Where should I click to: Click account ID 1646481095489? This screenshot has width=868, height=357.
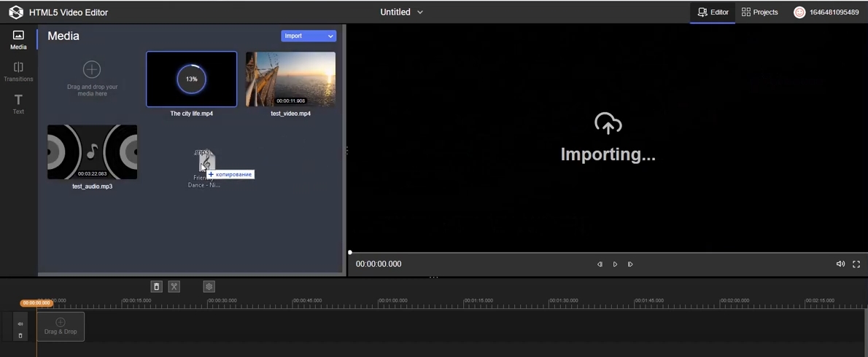(834, 12)
